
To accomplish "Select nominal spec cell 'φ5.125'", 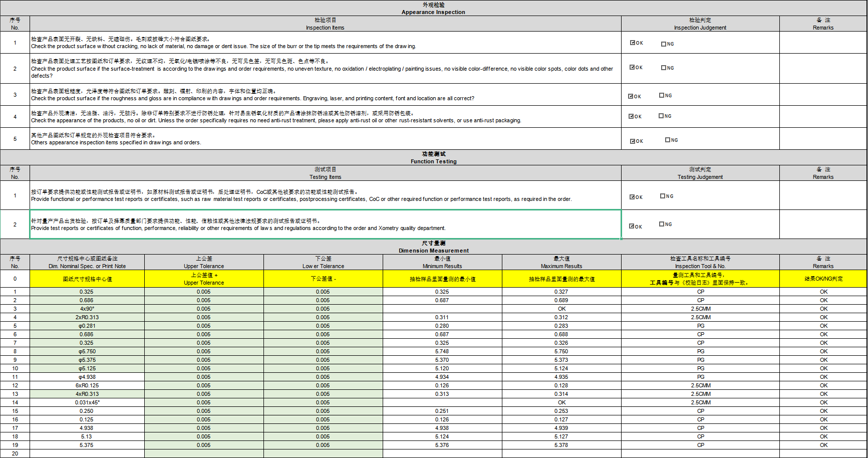I will [x=87, y=368].
